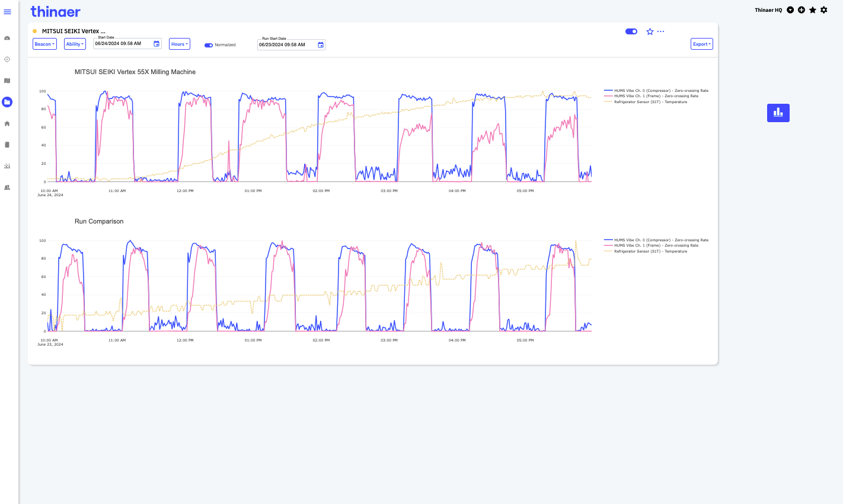The height and width of the screenshot is (504, 843).
Task: Toggle Compressor series in Run Comparison legend
Action: 656,240
